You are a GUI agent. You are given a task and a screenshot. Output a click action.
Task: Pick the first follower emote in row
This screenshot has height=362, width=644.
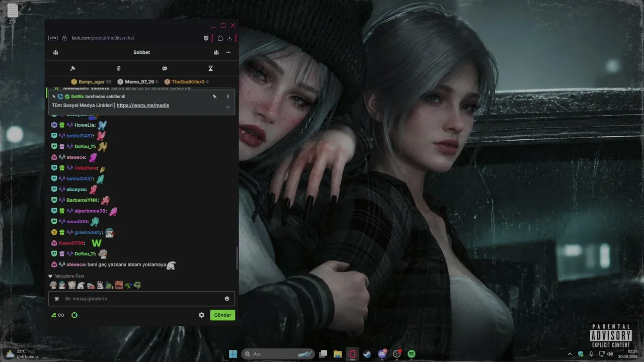click(53, 285)
